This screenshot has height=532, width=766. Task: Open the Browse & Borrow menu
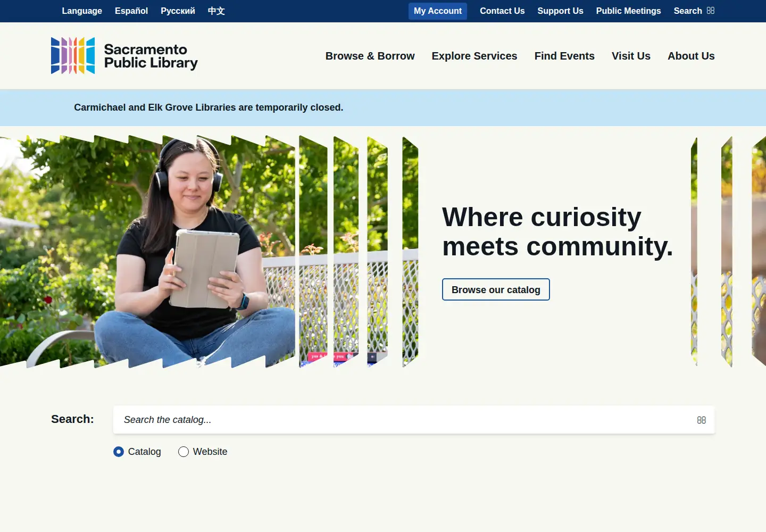370,56
